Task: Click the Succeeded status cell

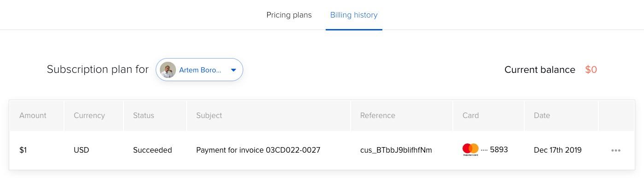Action: [x=152, y=150]
